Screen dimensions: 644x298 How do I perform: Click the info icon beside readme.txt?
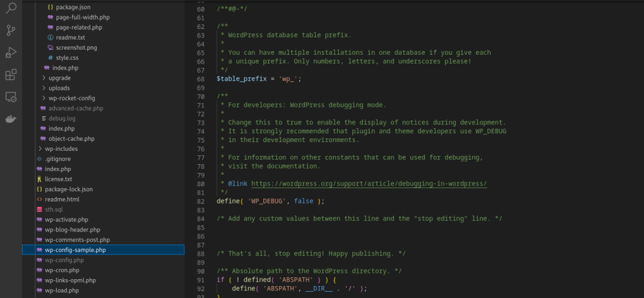click(x=50, y=38)
